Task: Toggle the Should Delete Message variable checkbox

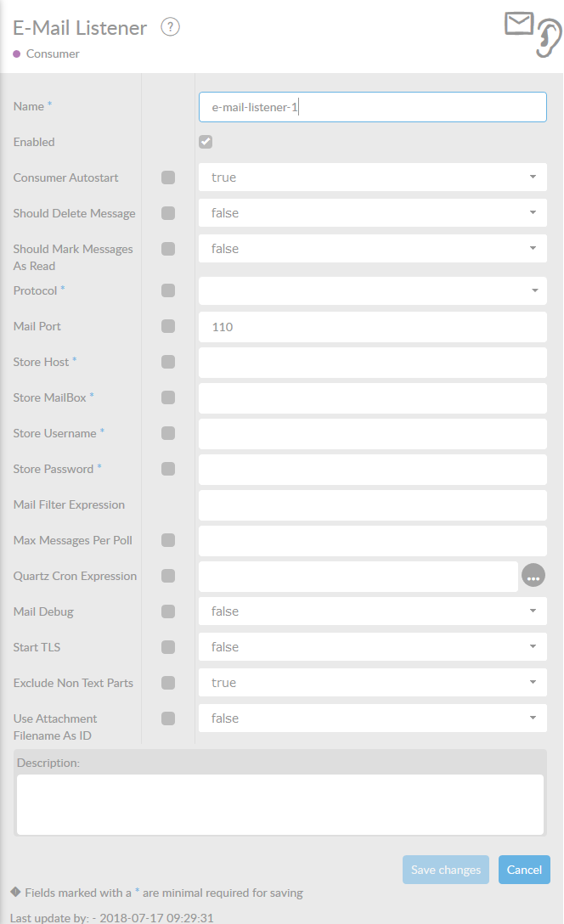Action: (168, 213)
